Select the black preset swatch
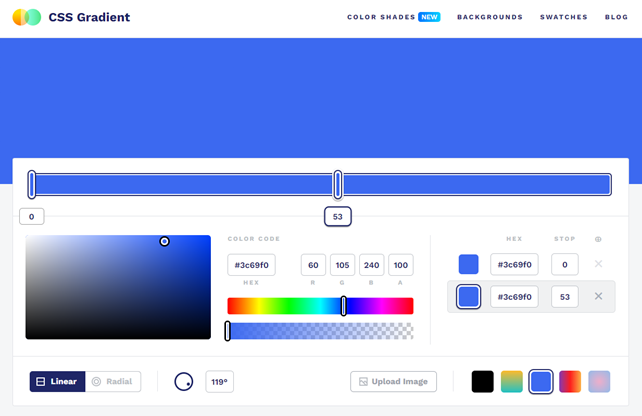Image resolution: width=642 pixels, height=416 pixels. coord(483,381)
